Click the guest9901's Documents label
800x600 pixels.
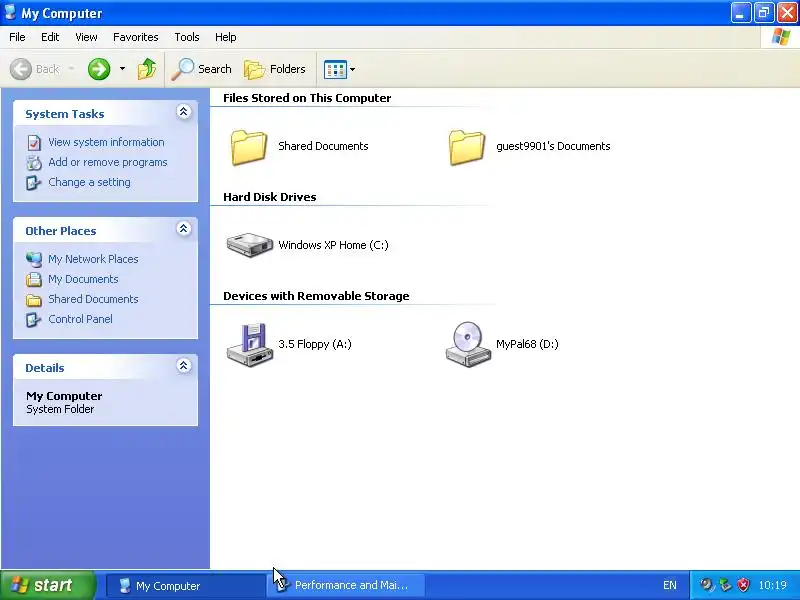point(553,146)
